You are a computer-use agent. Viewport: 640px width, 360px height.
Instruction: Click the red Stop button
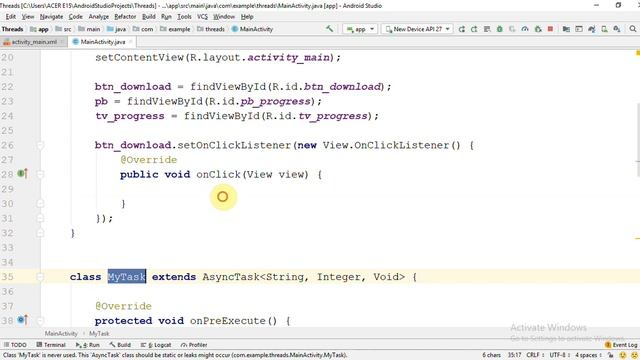point(550,29)
